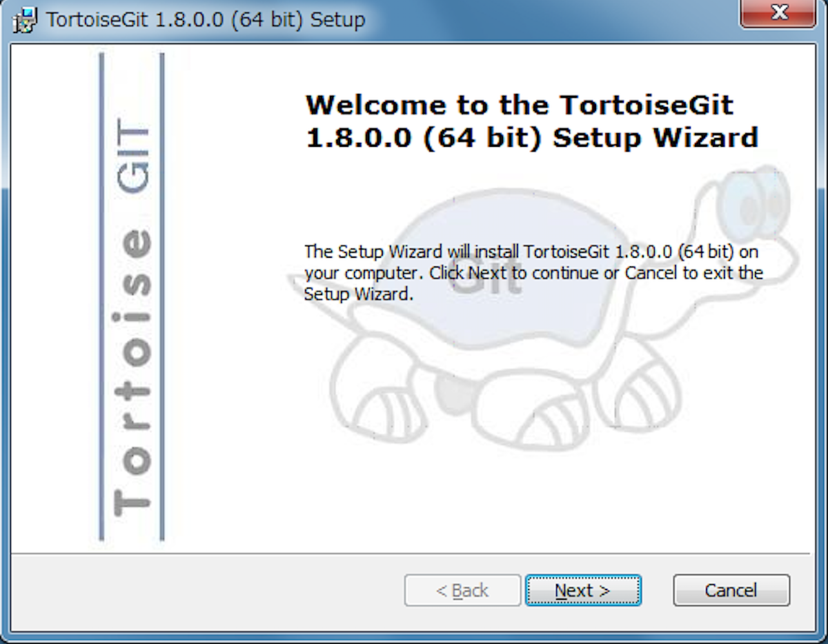Click the '1.8.0.0 (64 bit) Setup Wizard' heading line
Screen dimensions: 828x644
531,138
